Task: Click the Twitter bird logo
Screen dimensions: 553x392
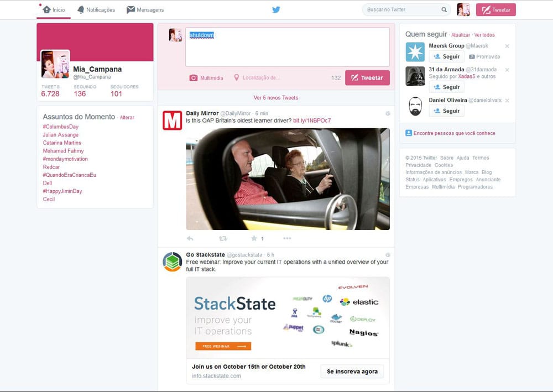Action: click(276, 9)
